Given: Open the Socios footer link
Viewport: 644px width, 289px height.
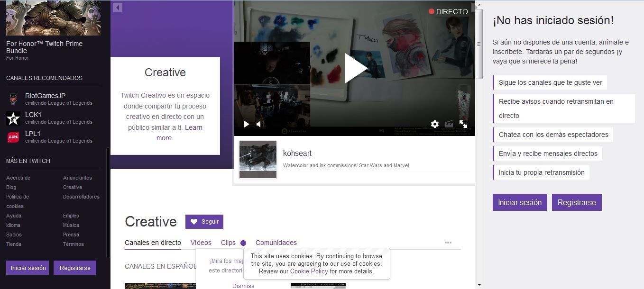Looking at the screenshot, I should pos(14,235).
